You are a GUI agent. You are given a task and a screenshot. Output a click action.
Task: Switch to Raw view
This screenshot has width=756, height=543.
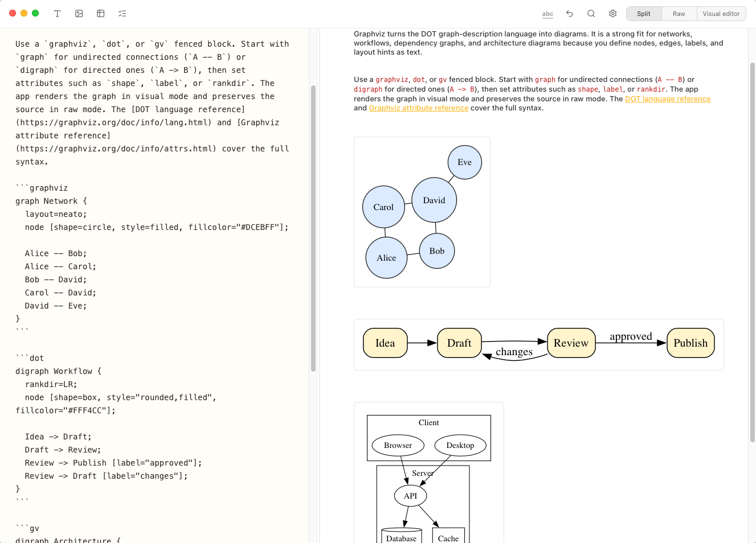pyautogui.click(x=679, y=14)
